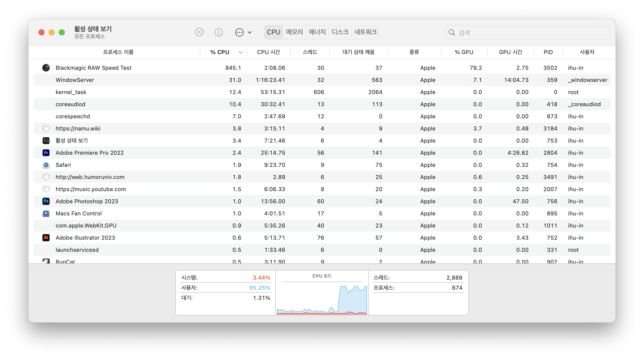The image size is (644, 360).
Task: Switch to the 네트워크 tab
Action: [365, 32]
